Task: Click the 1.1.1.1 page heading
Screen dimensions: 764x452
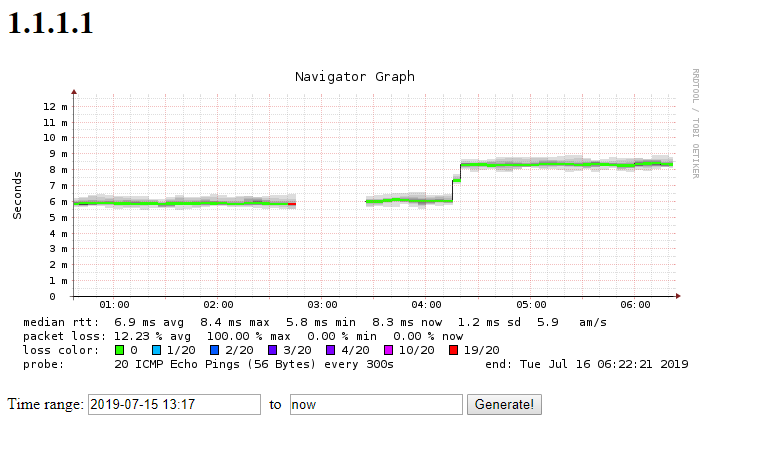Action: 51,24
